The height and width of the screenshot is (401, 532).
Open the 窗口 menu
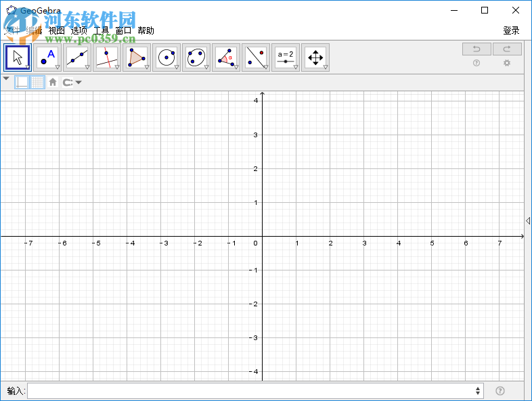[x=123, y=30]
